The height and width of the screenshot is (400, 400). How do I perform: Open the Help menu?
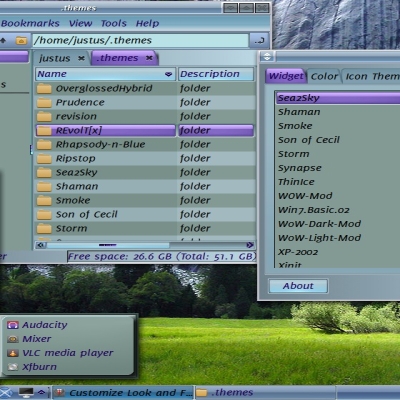pos(147,23)
